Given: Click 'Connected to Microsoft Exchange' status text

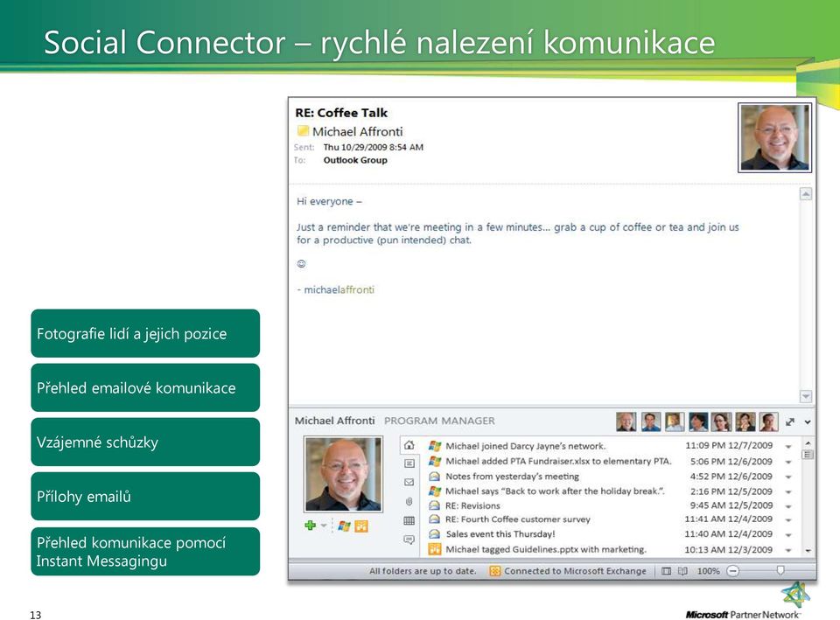Looking at the screenshot, I should click(575, 571).
